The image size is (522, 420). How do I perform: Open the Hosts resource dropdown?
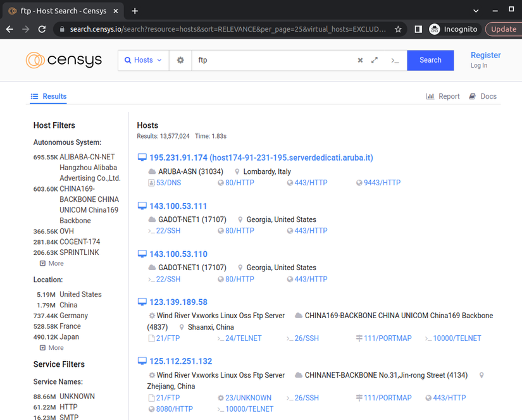click(x=144, y=60)
